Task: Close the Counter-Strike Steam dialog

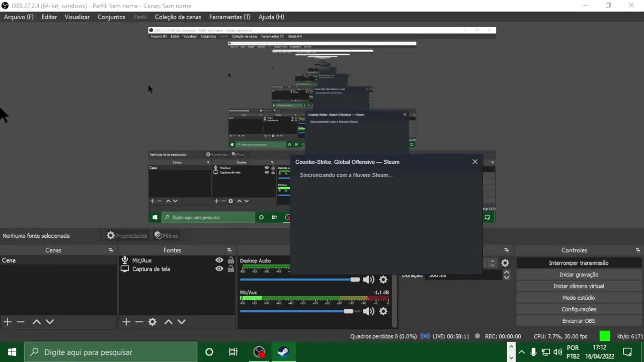Action: (474, 162)
